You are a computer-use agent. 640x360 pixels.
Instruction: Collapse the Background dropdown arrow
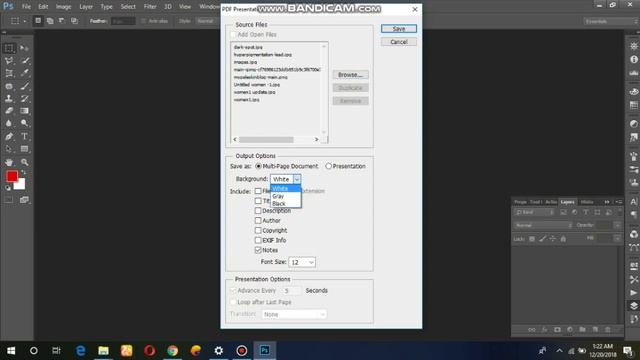tap(297, 179)
